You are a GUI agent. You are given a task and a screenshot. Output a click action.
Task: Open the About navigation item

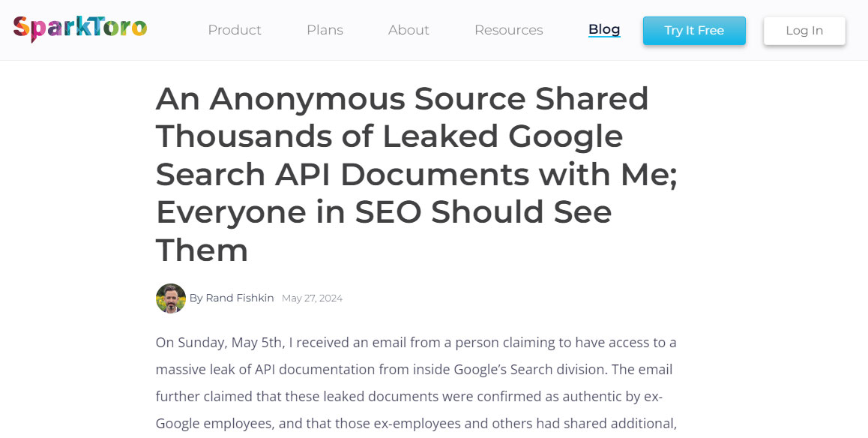tap(409, 30)
